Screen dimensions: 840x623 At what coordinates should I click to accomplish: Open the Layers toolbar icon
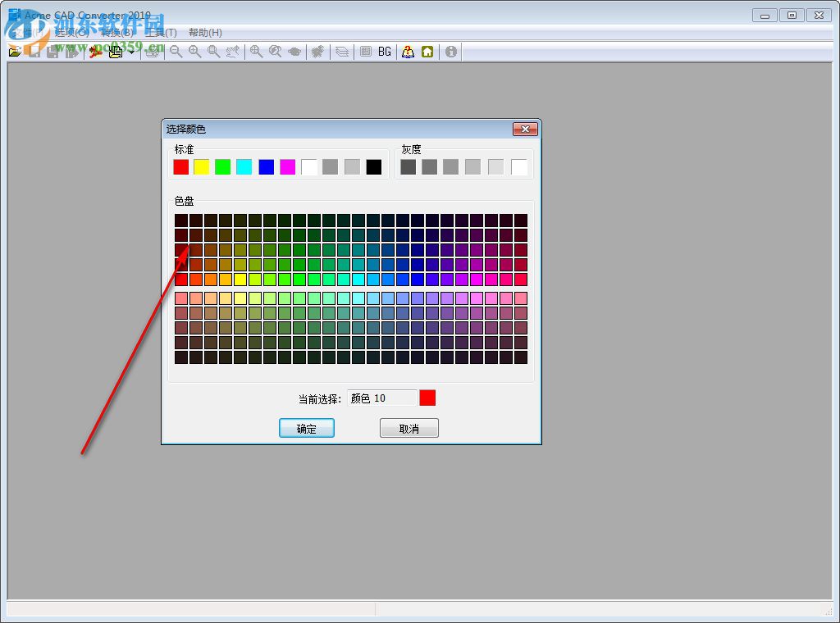pos(342,51)
